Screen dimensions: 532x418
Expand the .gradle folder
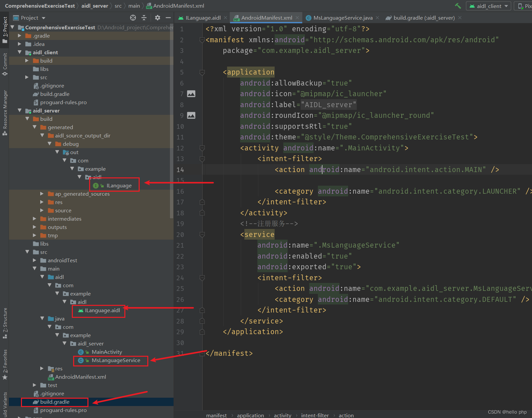point(20,36)
